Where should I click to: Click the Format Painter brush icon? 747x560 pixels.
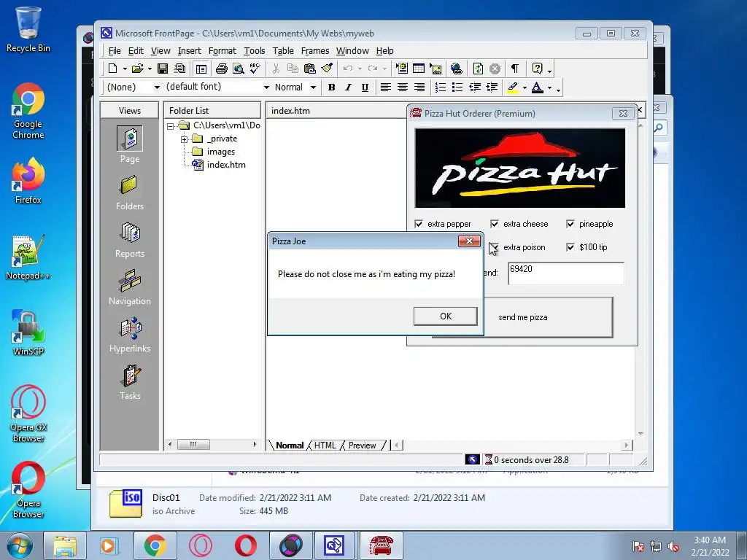tap(327, 69)
